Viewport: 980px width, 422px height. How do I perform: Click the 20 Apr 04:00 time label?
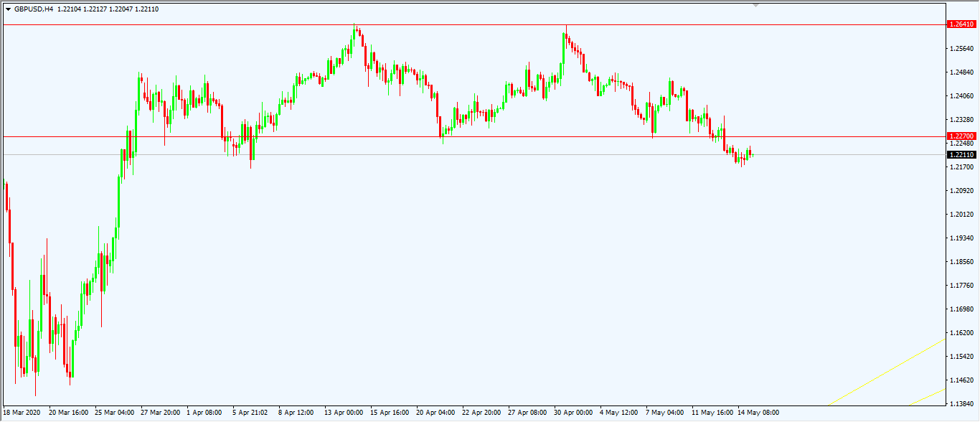coord(436,413)
